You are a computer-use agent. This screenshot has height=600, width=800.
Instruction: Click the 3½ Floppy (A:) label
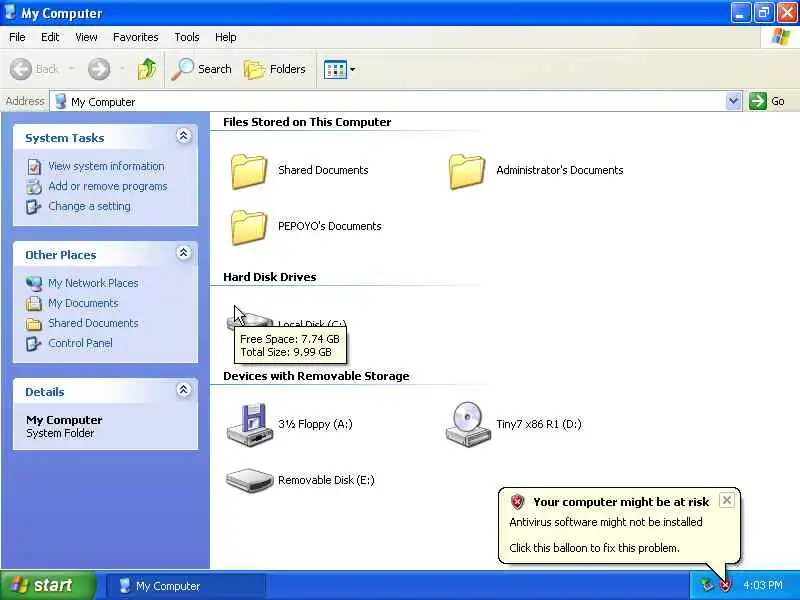[315, 424]
